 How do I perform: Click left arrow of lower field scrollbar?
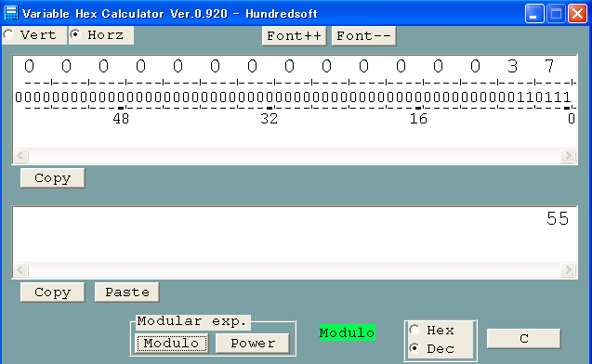[20, 269]
